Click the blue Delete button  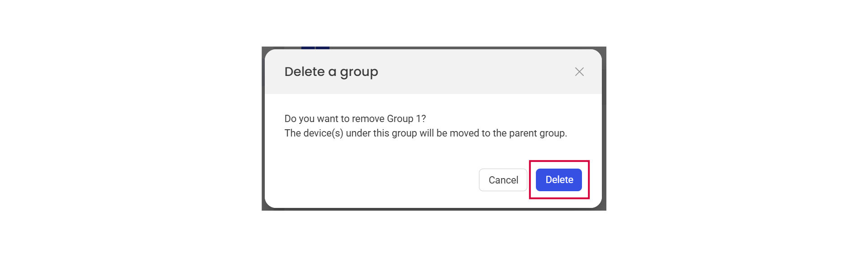(558, 180)
